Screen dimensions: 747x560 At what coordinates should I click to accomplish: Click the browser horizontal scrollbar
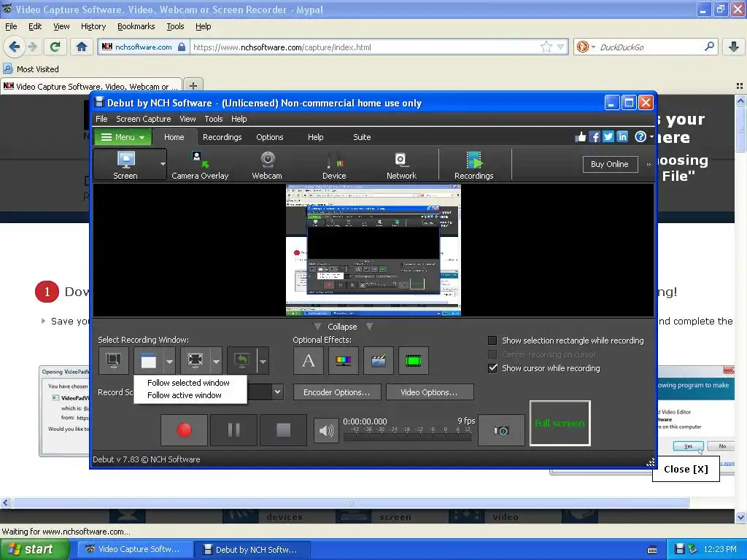coord(350,502)
